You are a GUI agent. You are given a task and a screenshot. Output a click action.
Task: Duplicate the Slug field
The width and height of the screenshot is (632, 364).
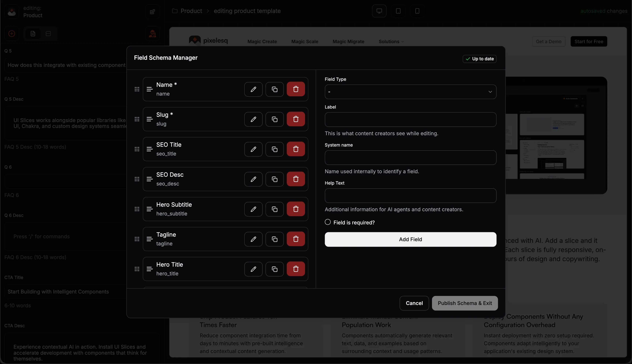[274, 119]
